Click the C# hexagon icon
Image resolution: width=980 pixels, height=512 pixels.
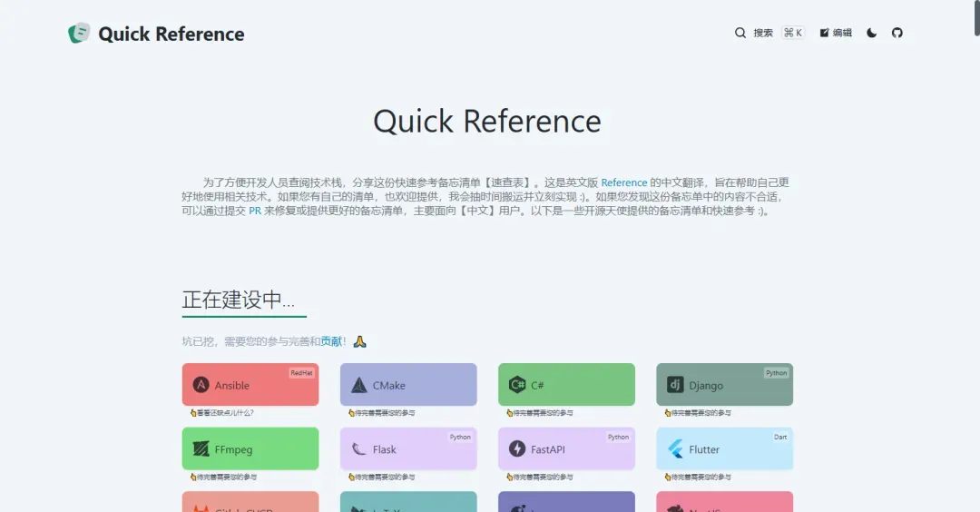tap(517, 385)
